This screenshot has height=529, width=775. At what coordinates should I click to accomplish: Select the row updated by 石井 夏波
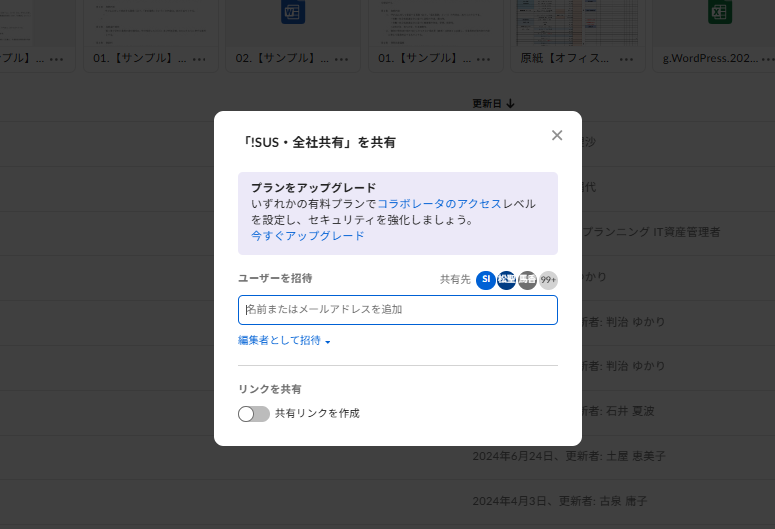pos(620,411)
